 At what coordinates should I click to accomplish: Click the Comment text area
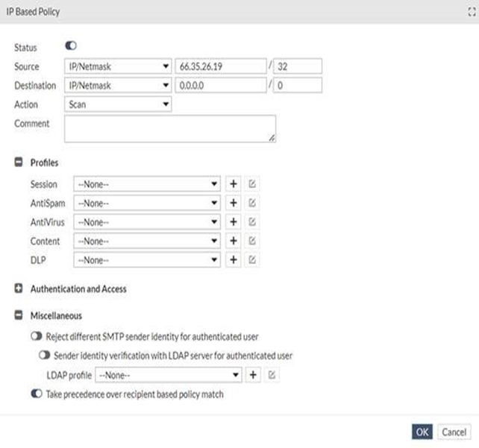pyautogui.click(x=169, y=128)
